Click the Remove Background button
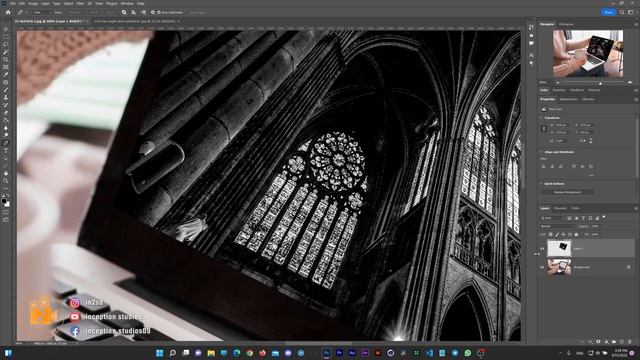The width and height of the screenshot is (640, 360). [x=567, y=192]
